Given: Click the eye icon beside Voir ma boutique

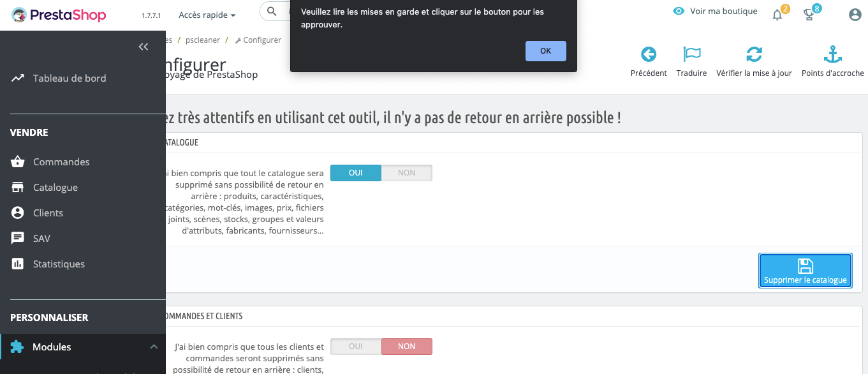Looking at the screenshot, I should [679, 11].
